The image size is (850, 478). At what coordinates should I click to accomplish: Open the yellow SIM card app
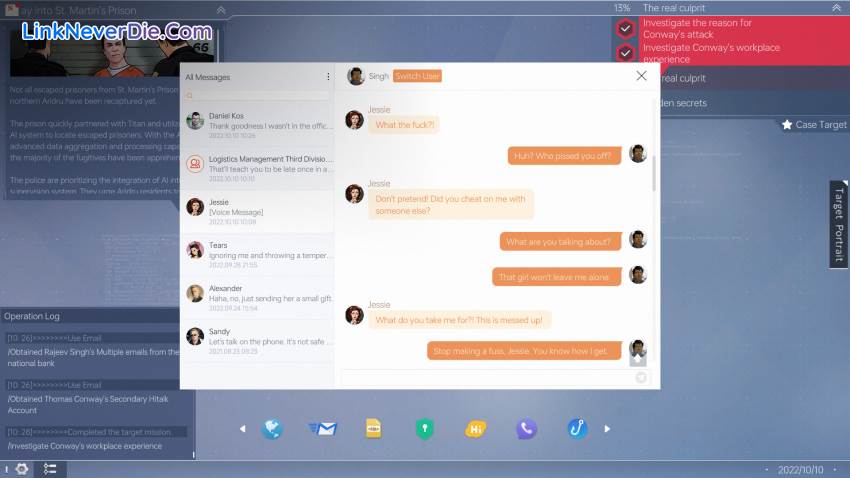373,429
